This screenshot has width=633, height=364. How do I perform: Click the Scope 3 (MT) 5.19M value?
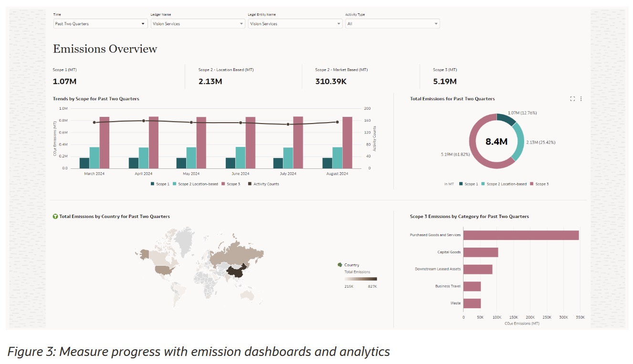point(445,82)
